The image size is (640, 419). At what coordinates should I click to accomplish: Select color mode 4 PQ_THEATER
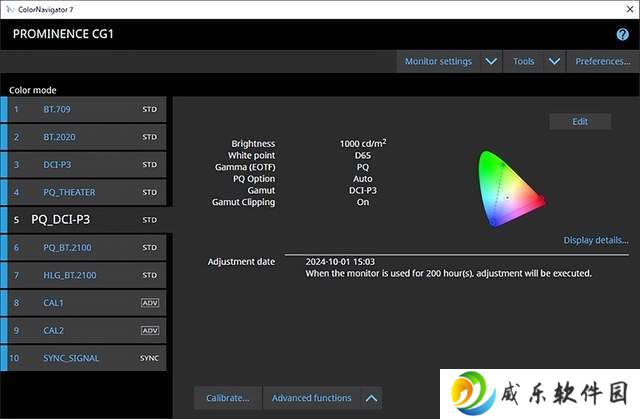coord(83,192)
